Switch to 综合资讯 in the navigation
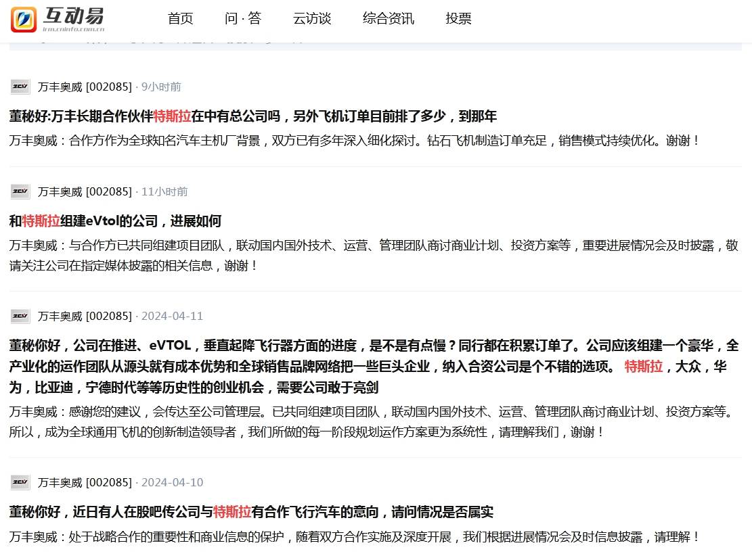Image resolution: width=752 pixels, height=560 pixels. [389, 18]
